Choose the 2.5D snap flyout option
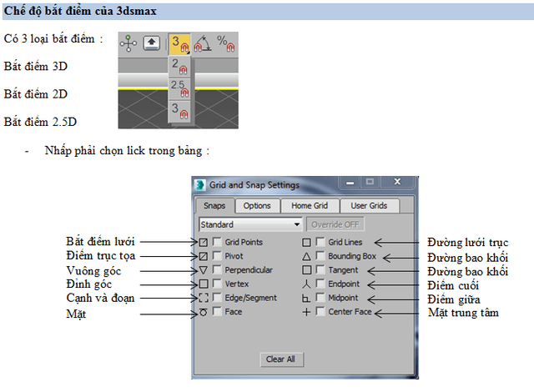 (x=179, y=88)
